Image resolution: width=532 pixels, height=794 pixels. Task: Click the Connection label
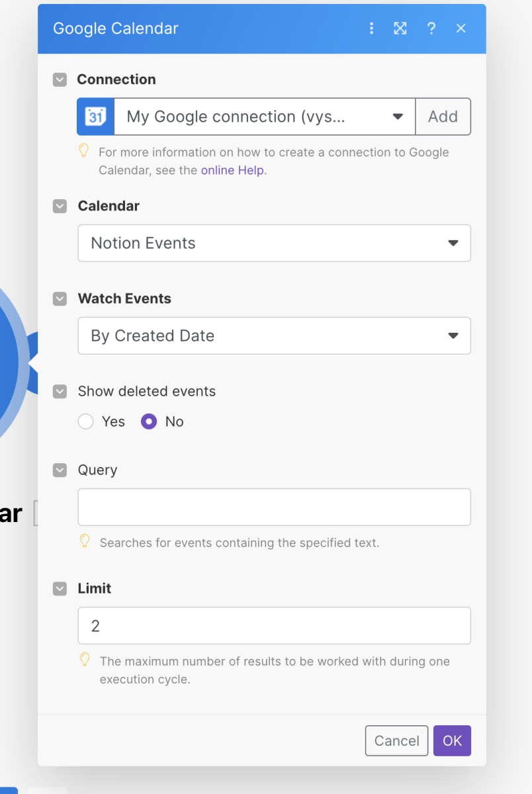click(x=116, y=79)
